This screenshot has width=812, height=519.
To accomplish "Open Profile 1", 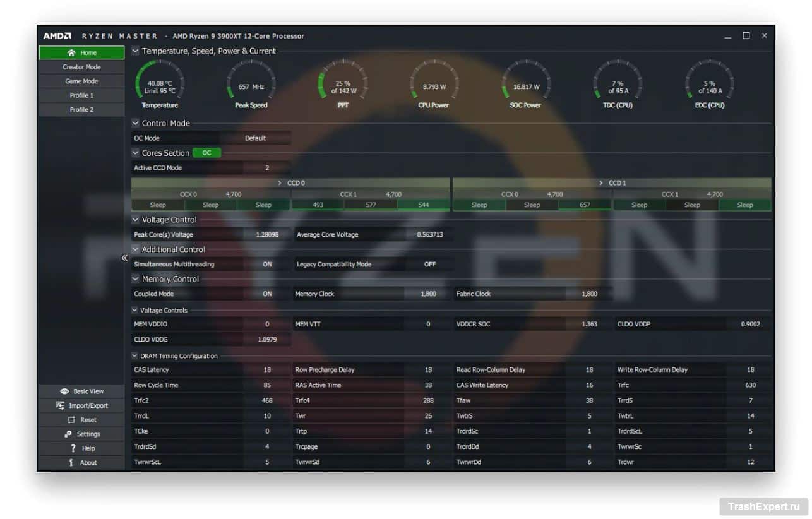I will tap(81, 95).
